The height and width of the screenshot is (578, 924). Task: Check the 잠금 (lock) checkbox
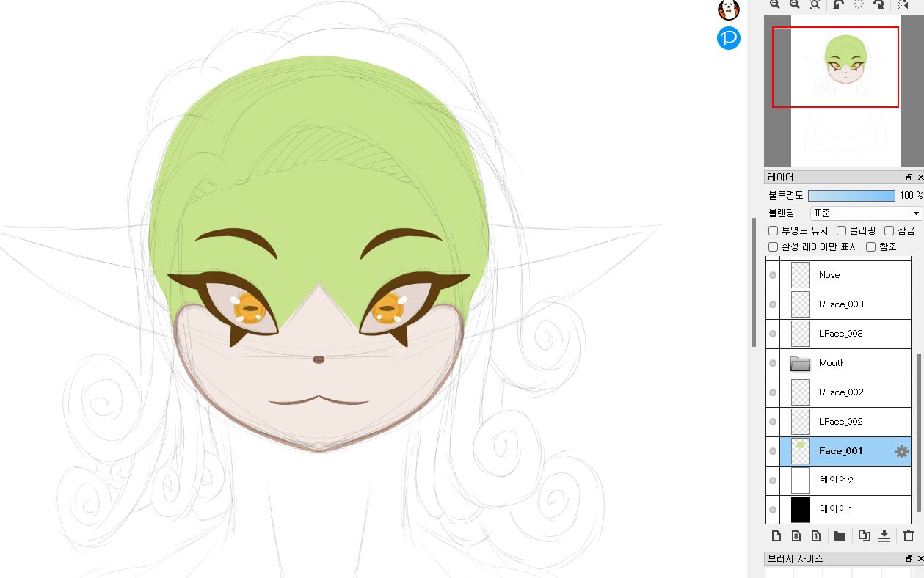pyautogui.click(x=890, y=231)
